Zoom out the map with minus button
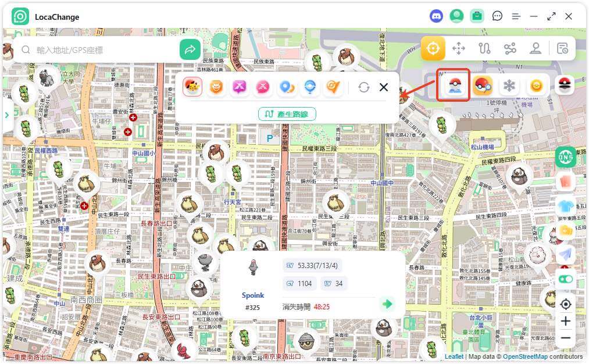Viewport: 589px width, 364px height. (565, 338)
